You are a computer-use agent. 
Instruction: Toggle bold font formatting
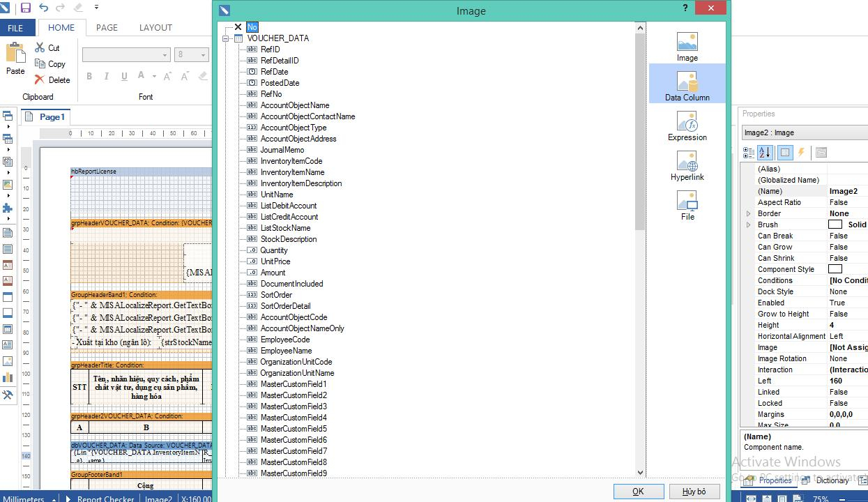coord(89,77)
